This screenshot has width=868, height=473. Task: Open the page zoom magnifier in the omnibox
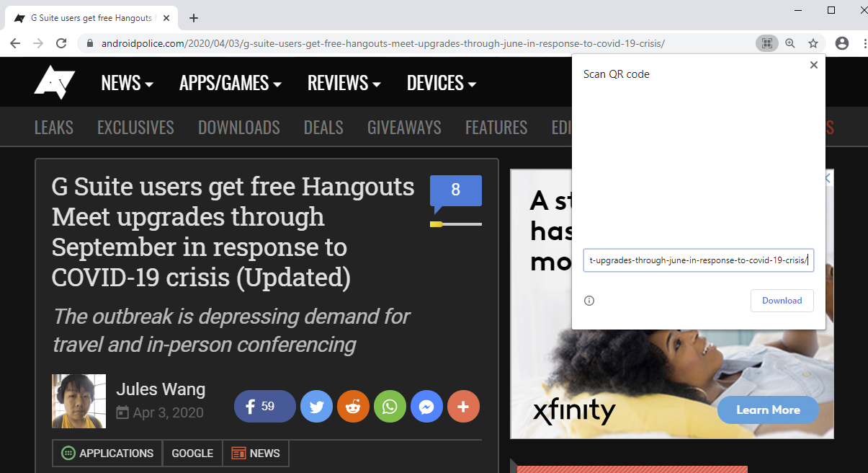pos(790,43)
